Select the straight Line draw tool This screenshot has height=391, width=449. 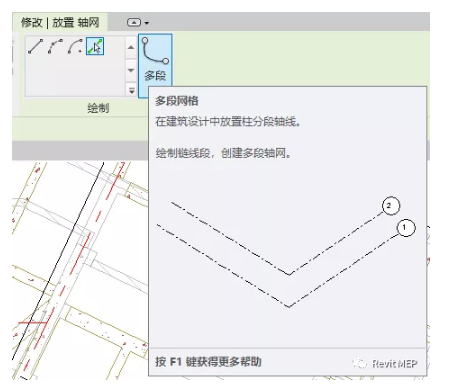(x=35, y=46)
